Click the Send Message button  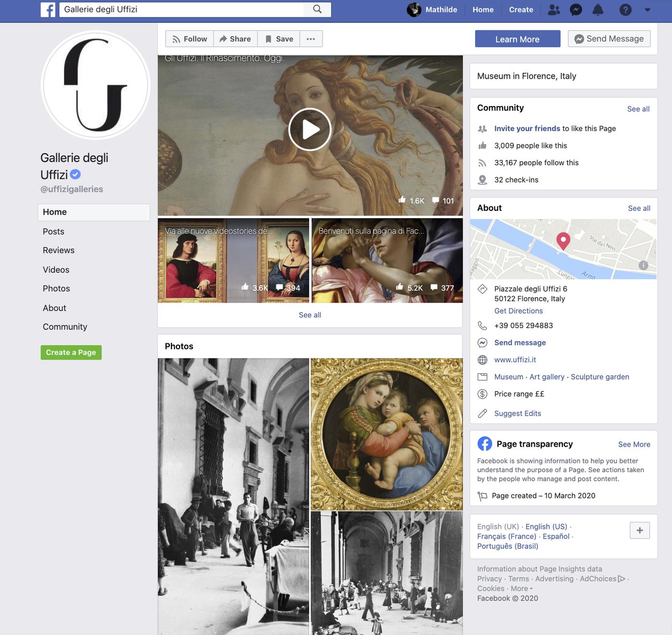point(609,39)
